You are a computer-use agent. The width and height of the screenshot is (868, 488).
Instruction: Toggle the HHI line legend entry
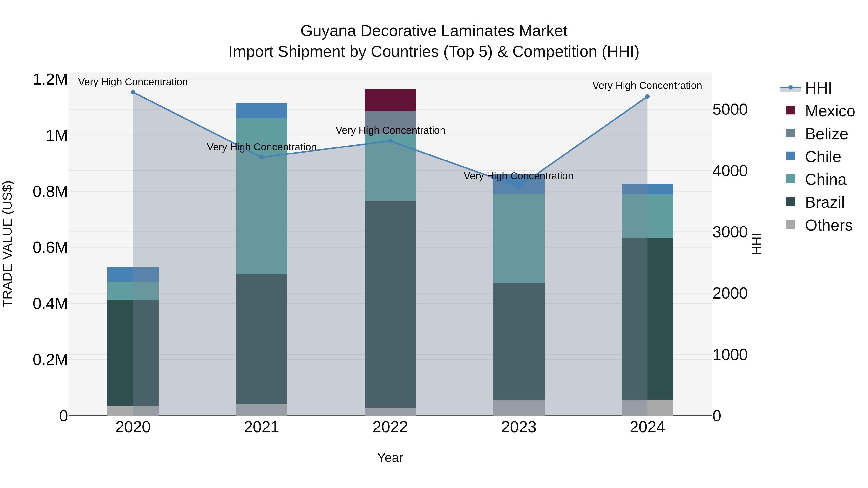(805, 88)
